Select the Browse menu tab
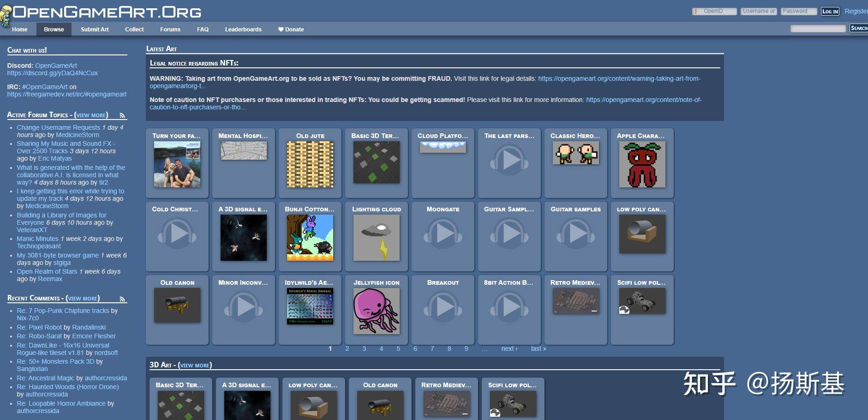Screen dimensions: 868x420 click(54, 29)
